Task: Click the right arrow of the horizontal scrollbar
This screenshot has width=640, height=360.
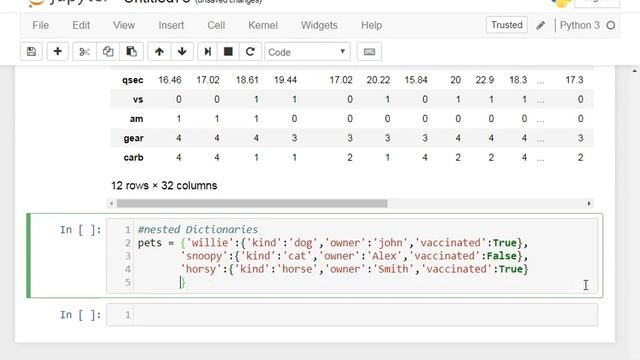Action: pos(589,203)
